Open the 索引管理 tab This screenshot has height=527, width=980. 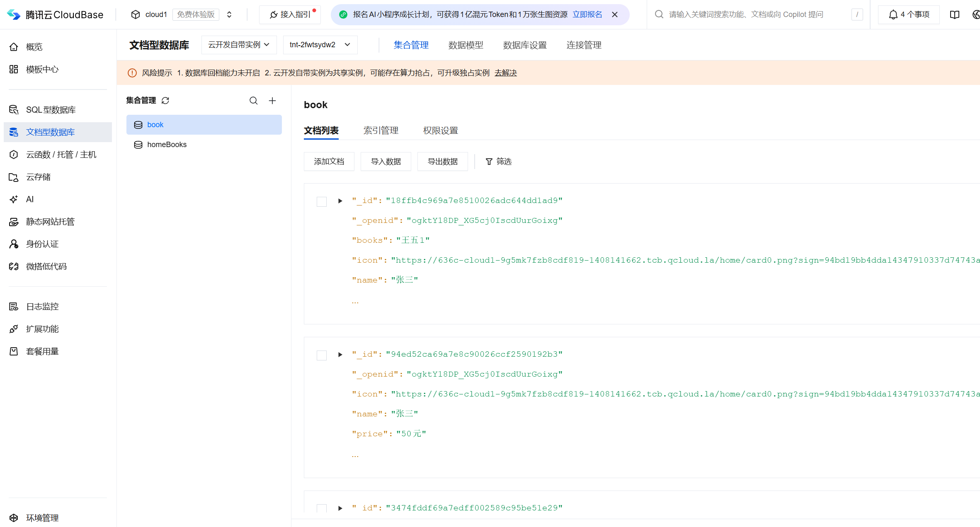(x=381, y=131)
